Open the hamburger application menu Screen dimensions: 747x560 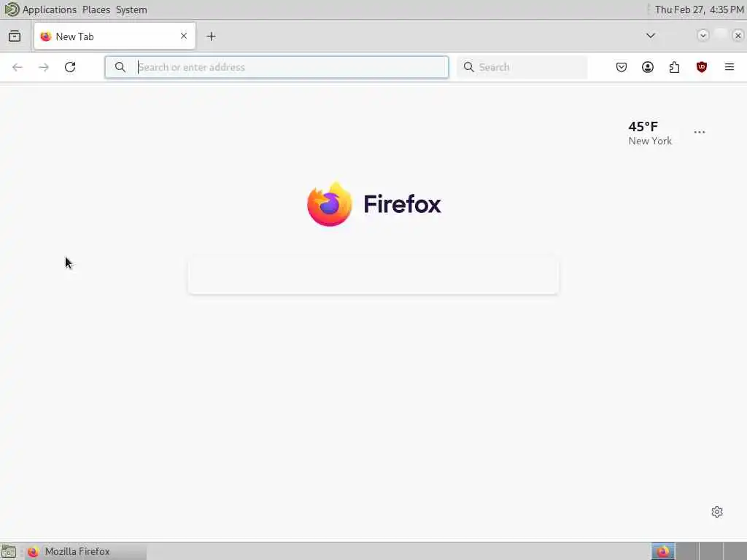pos(729,67)
